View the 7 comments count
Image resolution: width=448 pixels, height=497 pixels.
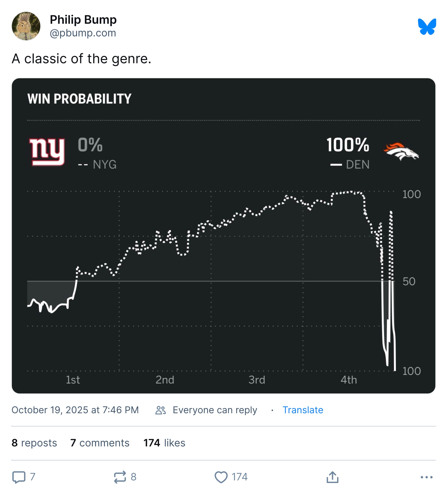click(x=100, y=443)
